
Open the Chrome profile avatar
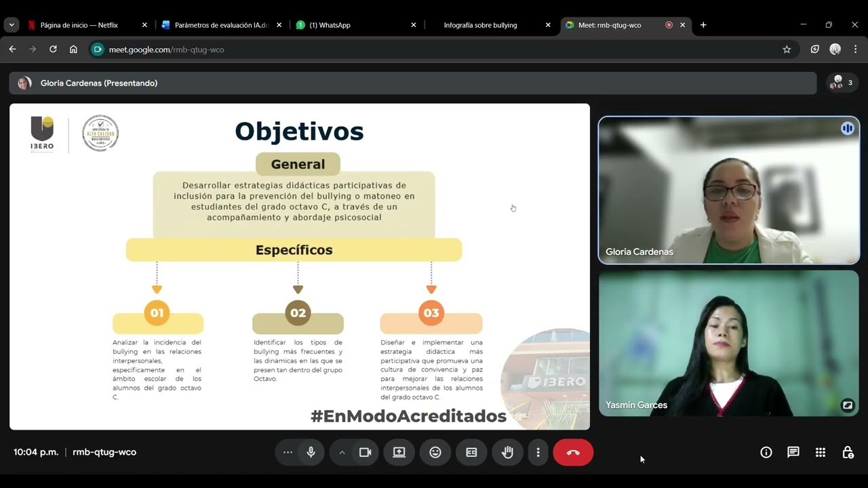pos(835,49)
